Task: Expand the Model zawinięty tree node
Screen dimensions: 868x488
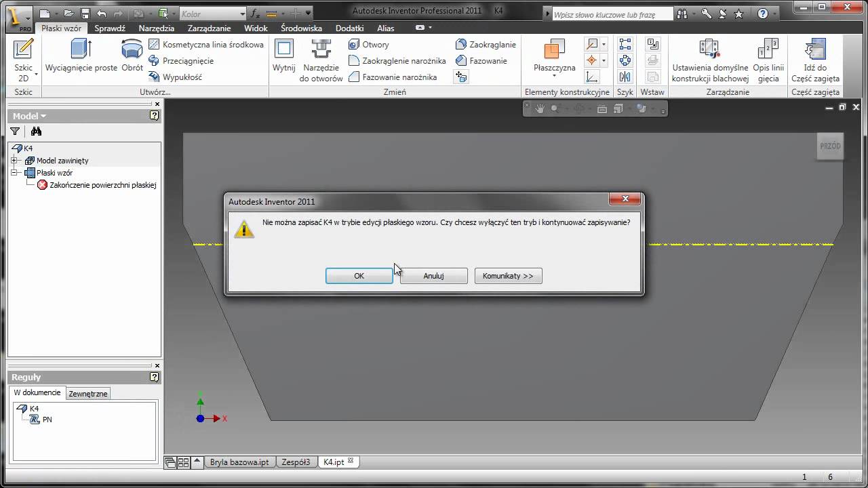Action: 13,161
